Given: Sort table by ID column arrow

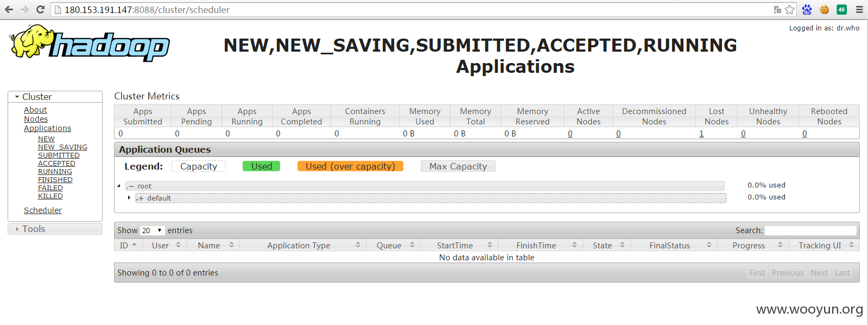Looking at the screenshot, I should click(135, 245).
